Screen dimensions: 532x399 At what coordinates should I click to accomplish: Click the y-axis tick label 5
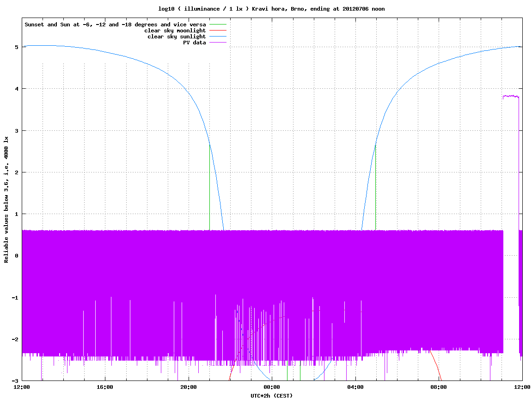[16, 47]
